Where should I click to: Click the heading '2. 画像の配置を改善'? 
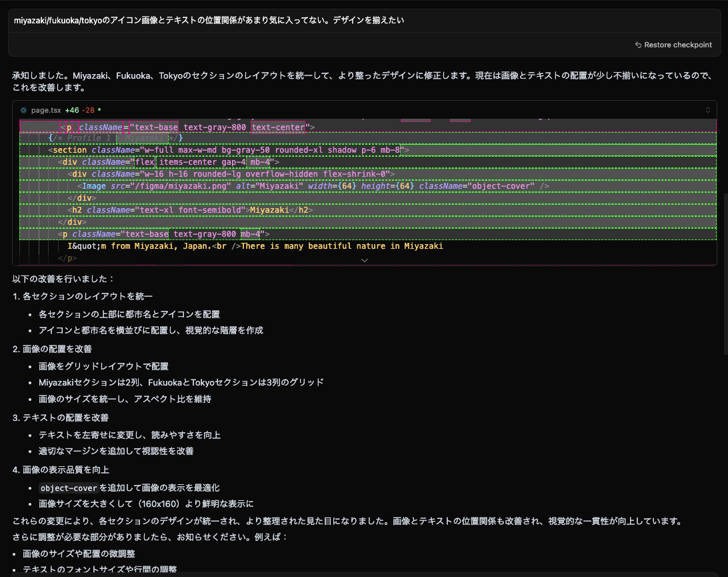click(53, 349)
